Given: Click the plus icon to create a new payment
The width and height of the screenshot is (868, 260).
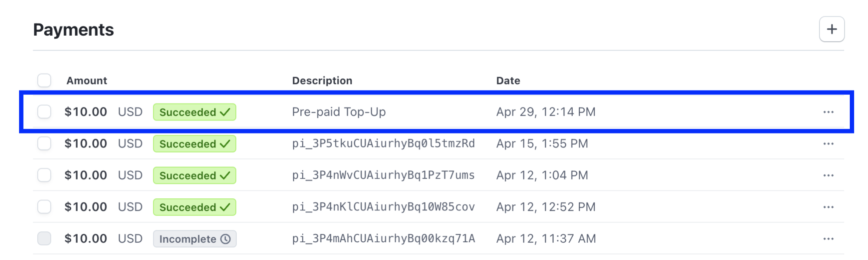Looking at the screenshot, I should point(832,29).
